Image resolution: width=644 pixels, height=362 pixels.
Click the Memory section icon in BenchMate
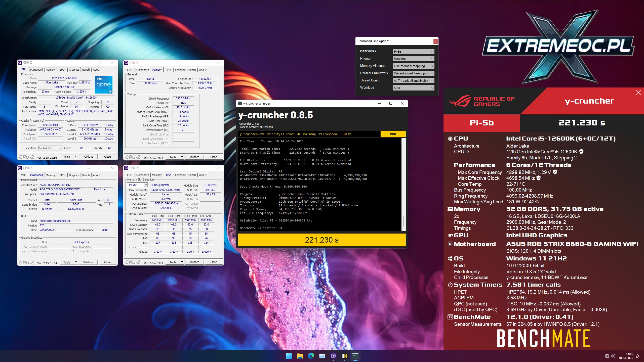450,209
